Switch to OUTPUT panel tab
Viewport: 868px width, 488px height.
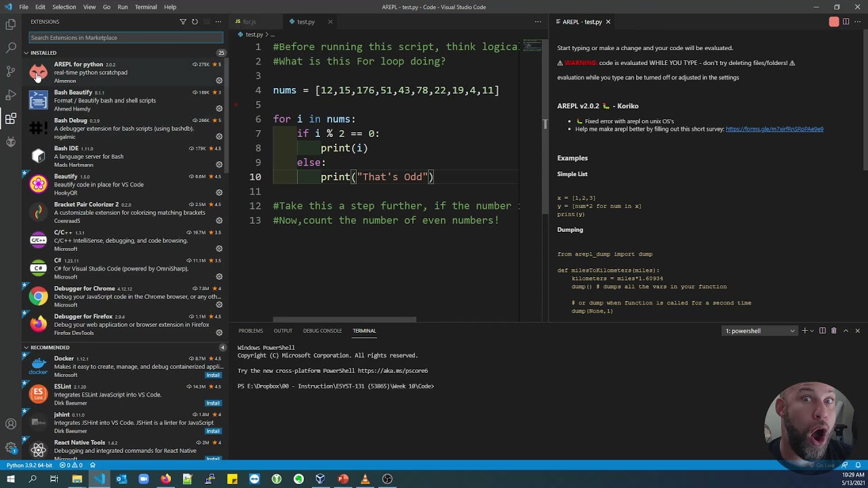283,331
